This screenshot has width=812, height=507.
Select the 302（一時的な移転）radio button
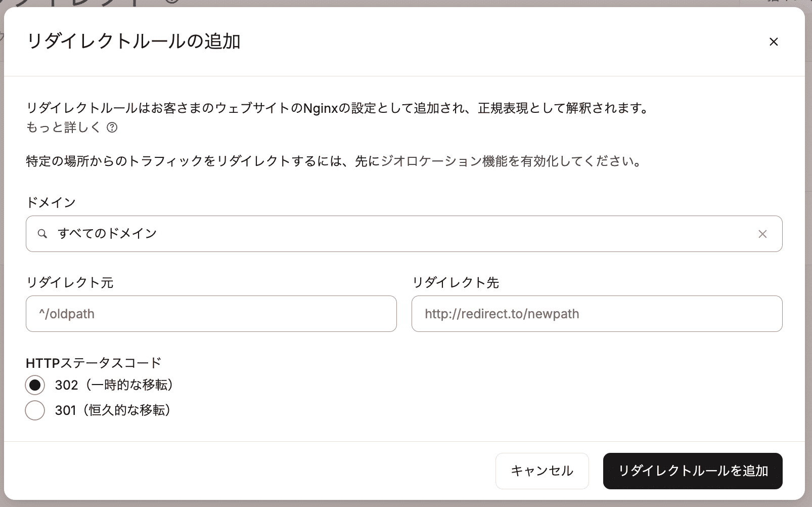pyautogui.click(x=35, y=385)
